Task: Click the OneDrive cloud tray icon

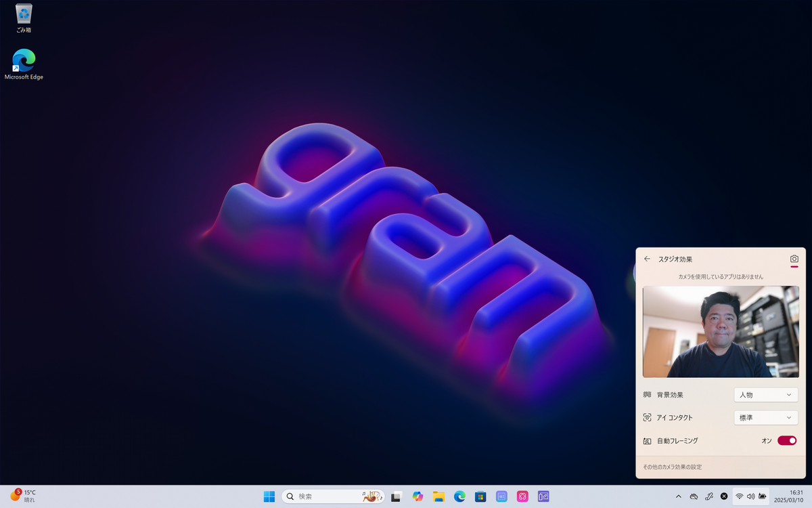Action: tap(694, 496)
